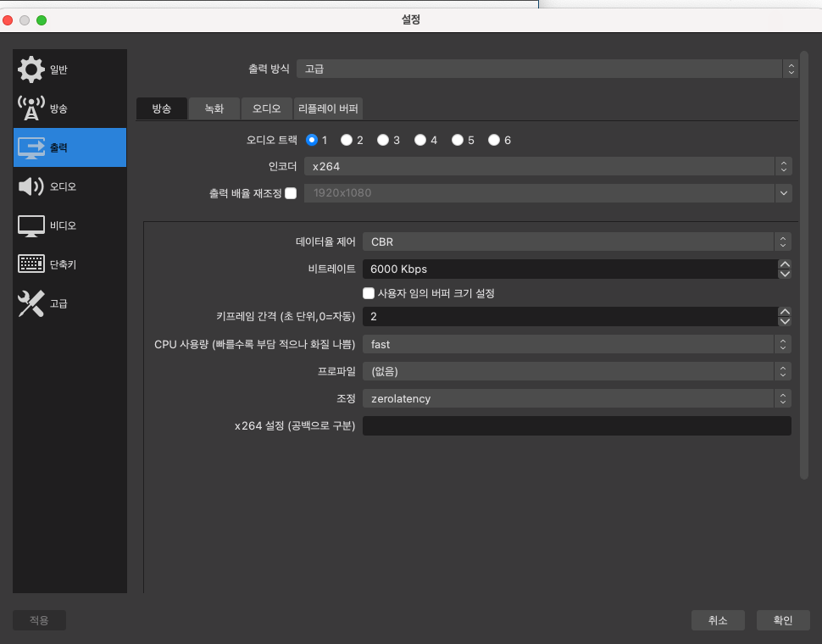This screenshot has height=644, width=822.
Task: Enable the 출력 배율 재조정 checkbox
Action: tap(291, 193)
